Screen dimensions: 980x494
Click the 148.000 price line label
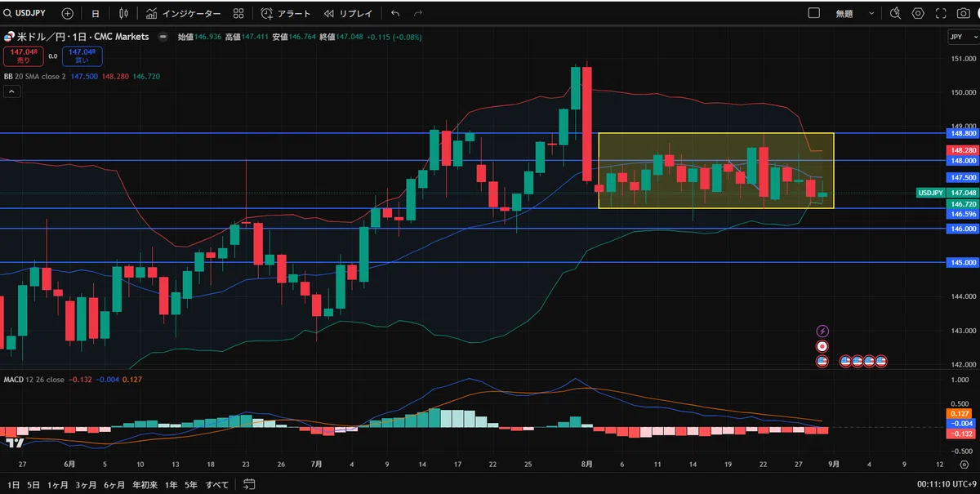961,161
